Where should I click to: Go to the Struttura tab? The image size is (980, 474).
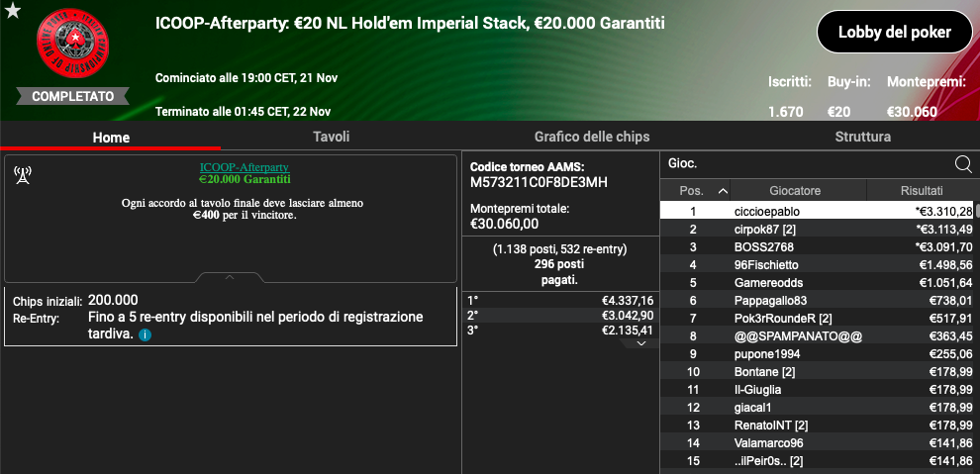tap(862, 137)
